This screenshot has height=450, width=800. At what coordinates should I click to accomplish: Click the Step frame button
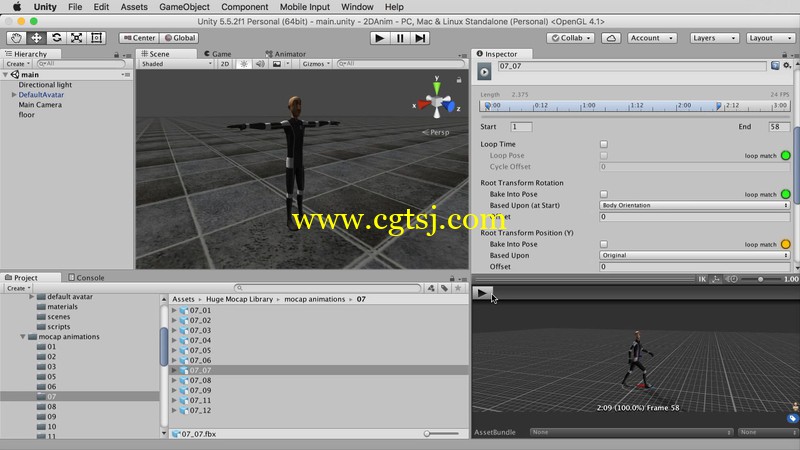click(420, 38)
